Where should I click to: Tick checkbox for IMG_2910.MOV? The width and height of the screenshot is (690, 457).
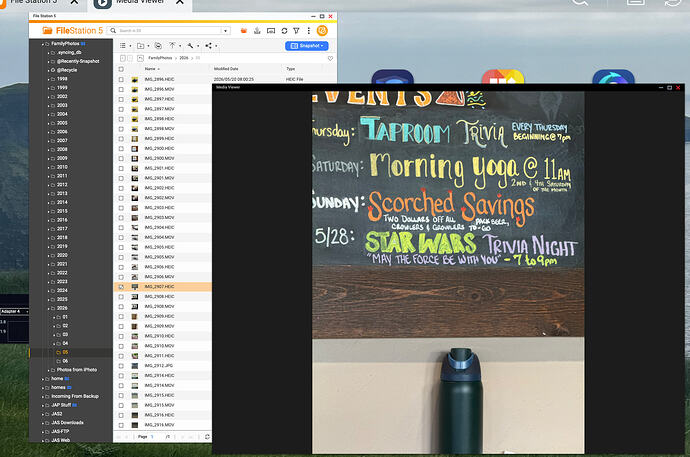[x=121, y=346]
